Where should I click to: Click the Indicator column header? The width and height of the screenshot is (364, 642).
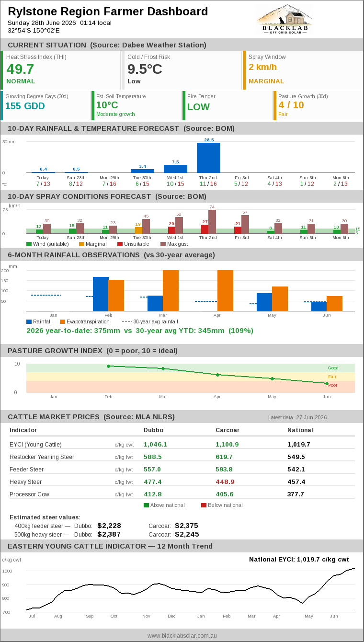pyautogui.click(x=23, y=430)
